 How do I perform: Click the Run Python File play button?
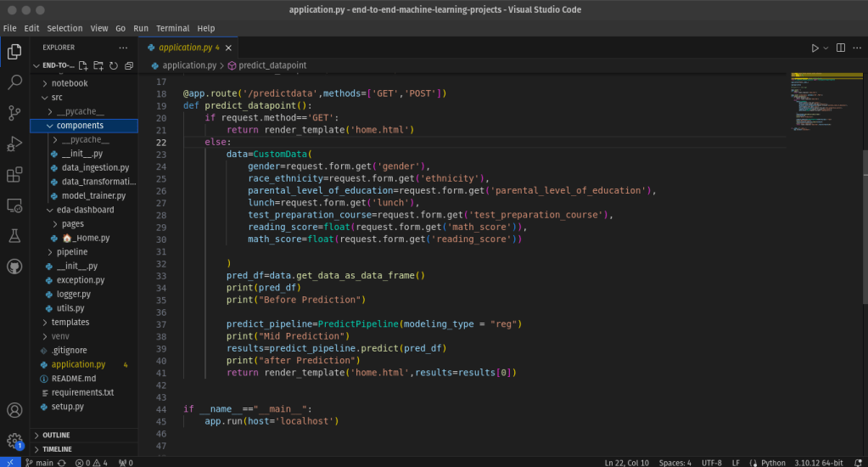pos(815,48)
